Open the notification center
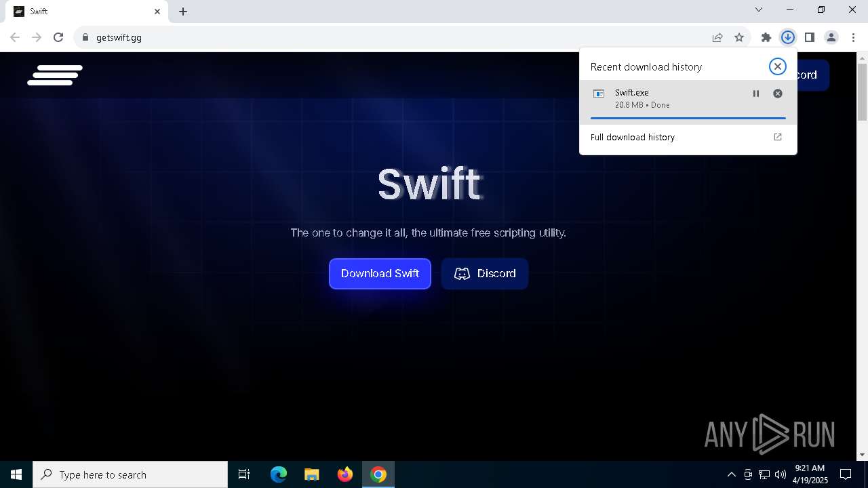Image resolution: width=868 pixels, height=488 pixels. point(846,474)
